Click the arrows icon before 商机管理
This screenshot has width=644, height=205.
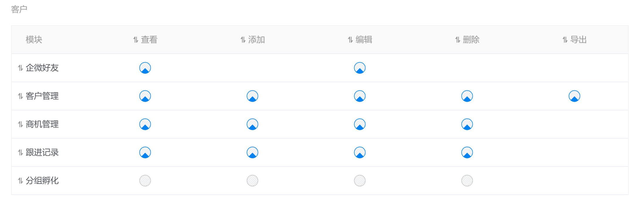click(20, 124)
